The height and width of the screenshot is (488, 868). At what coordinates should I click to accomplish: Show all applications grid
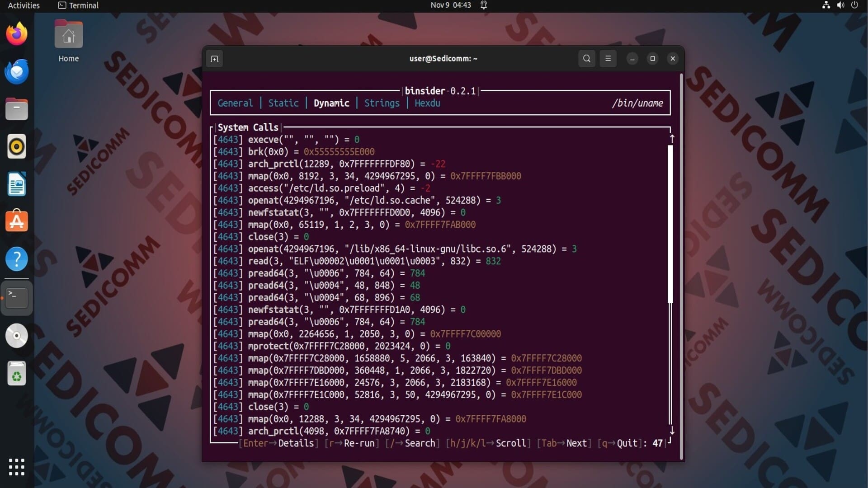click(17, 467)
